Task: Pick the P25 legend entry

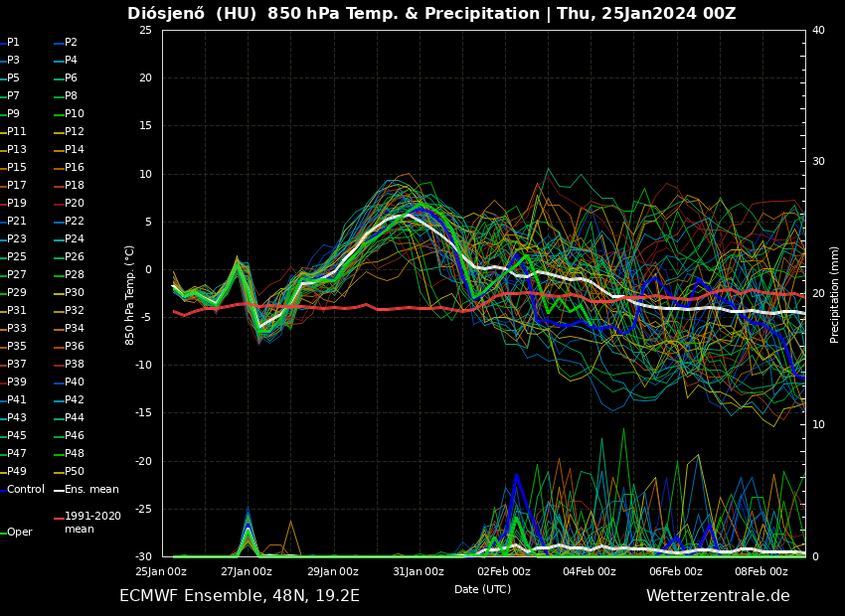Action: 17,257
